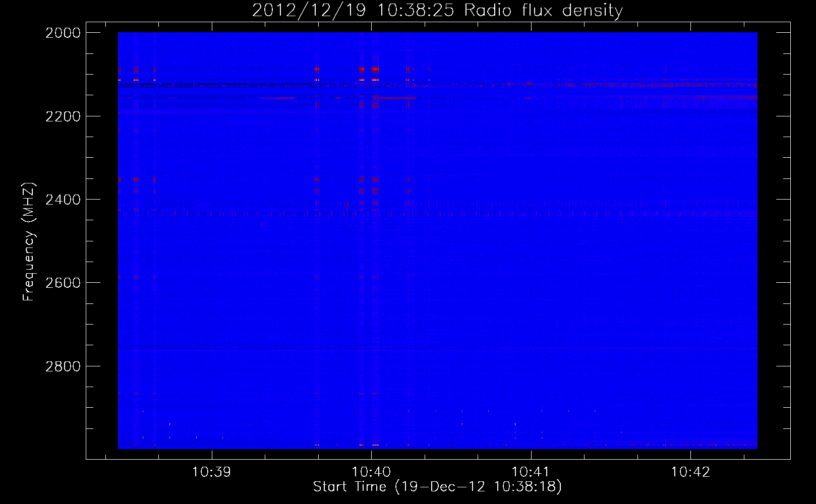Click the 'Frequency (MHZ)' axis title
Image resolution: width=816 pixels, height=504 pixels.
pos(29,242)
